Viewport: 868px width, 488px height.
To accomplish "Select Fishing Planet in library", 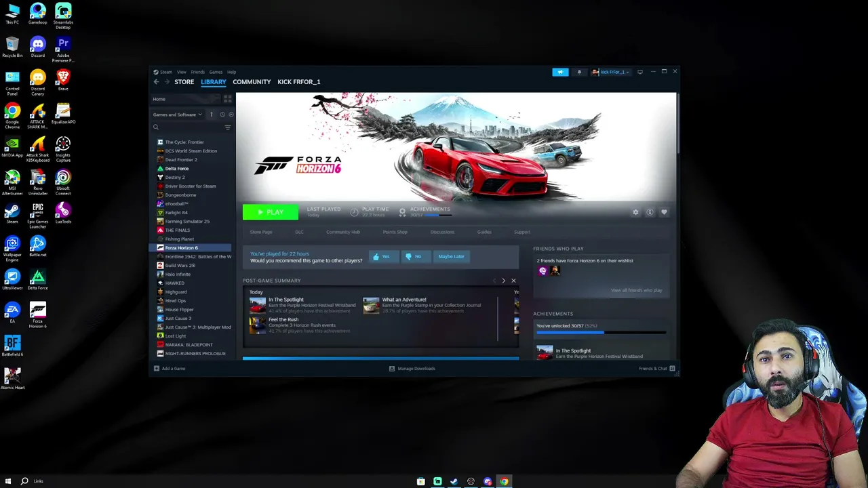I will 180,239.
